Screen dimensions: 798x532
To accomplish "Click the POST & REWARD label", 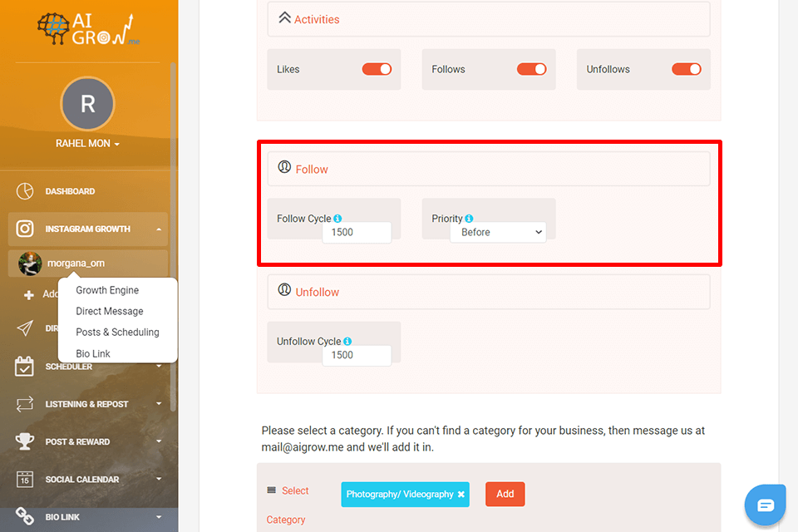I will point(77,442).
